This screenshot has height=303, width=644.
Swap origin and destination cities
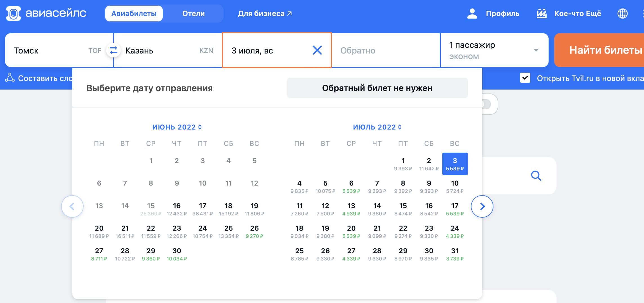coord(113,50)
